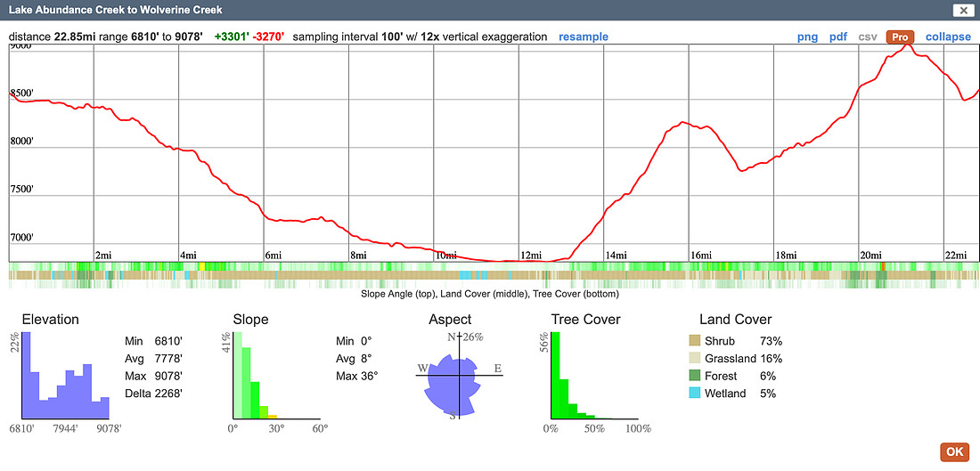Click the Slope Angle, Land Cover, Tree Cover caption
Image resolution: width=980 pixels, height=471 pixels.
(x=489, y=293)
